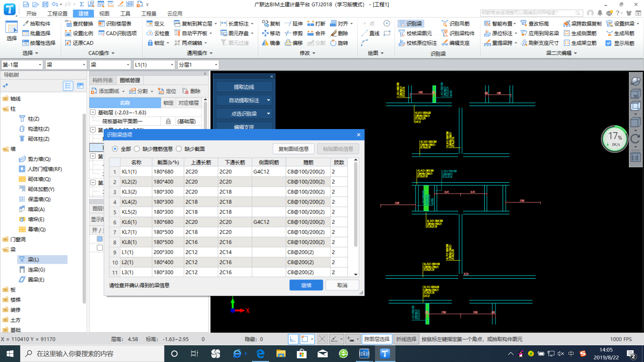This screenshot has width=644, height=362.
Task: Select the 旋转 rotate tool
Action: [x=339, y=43]
